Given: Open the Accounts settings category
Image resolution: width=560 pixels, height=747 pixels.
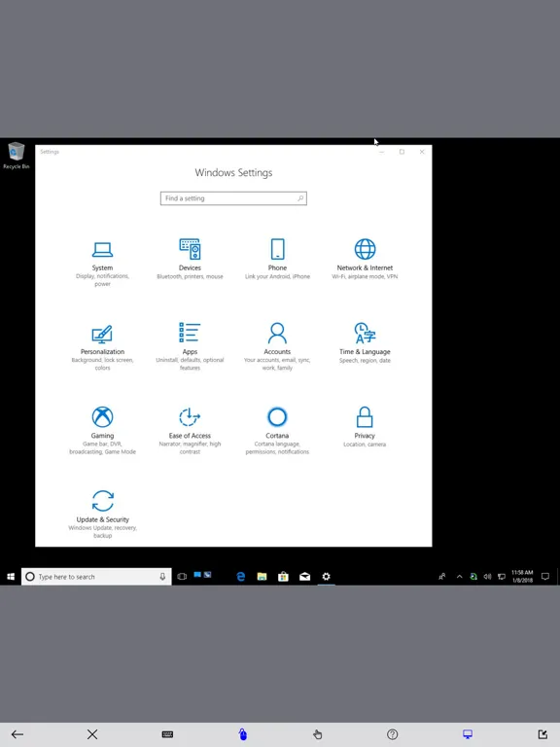Looking at the screenshot, I should [277, 347].
